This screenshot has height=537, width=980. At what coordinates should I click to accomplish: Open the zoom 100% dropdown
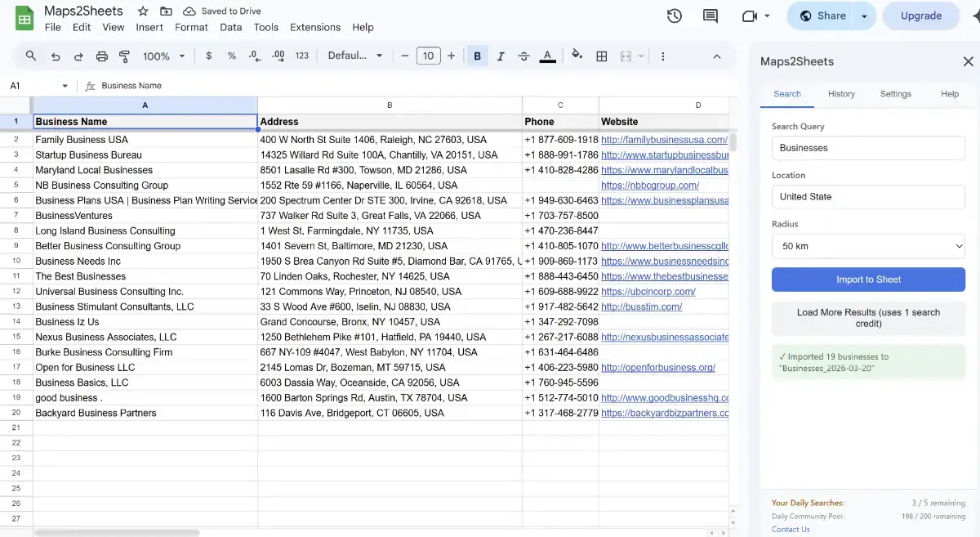coord(164,56)
